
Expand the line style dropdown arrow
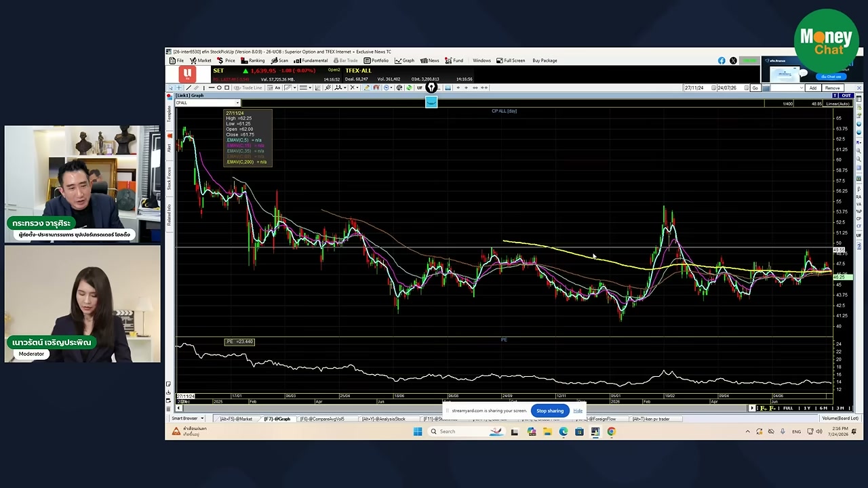pos(310,87)
